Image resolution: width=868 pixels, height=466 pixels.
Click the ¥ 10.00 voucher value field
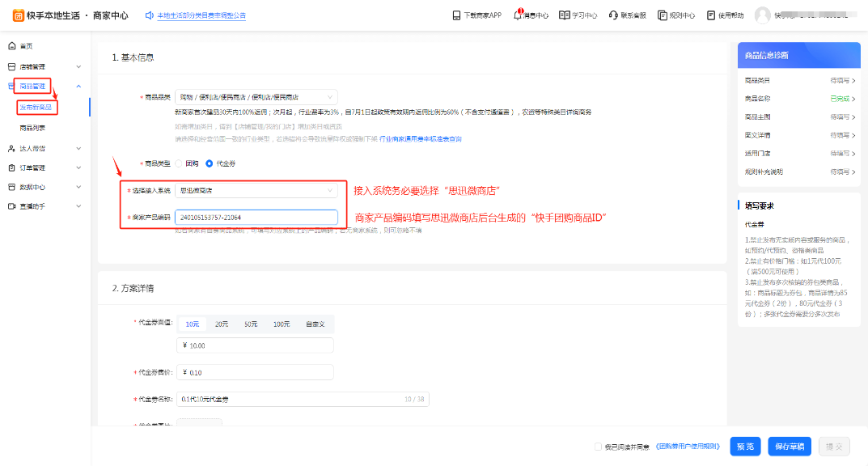(255, 345)
